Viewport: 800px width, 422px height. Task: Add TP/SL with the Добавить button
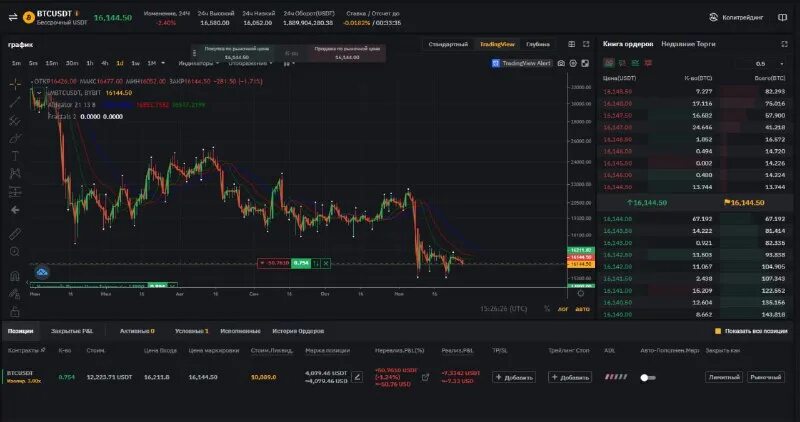click(x=514, y=378)
